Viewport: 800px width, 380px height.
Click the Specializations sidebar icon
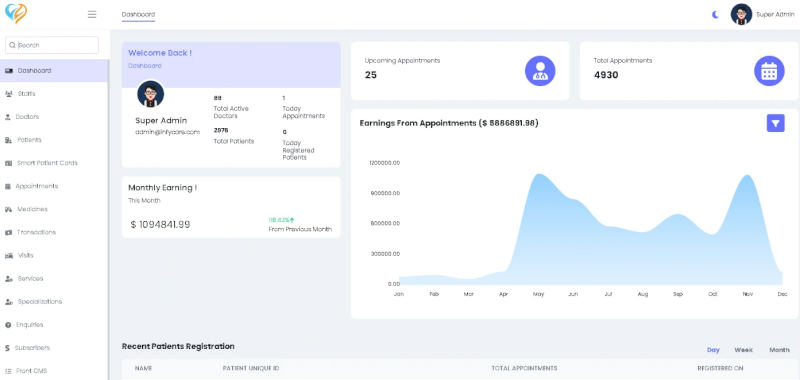point(9,301)
